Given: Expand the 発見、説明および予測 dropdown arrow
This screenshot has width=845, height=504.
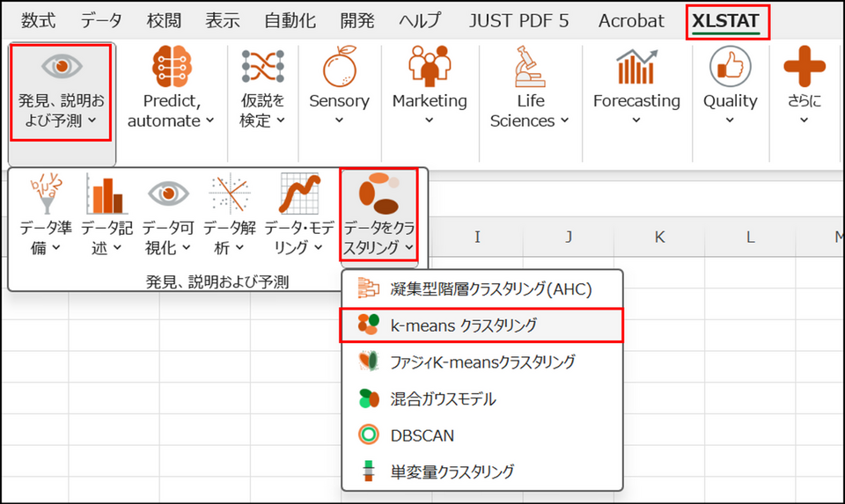Looking at the screenshot, I should click(92, 121).
